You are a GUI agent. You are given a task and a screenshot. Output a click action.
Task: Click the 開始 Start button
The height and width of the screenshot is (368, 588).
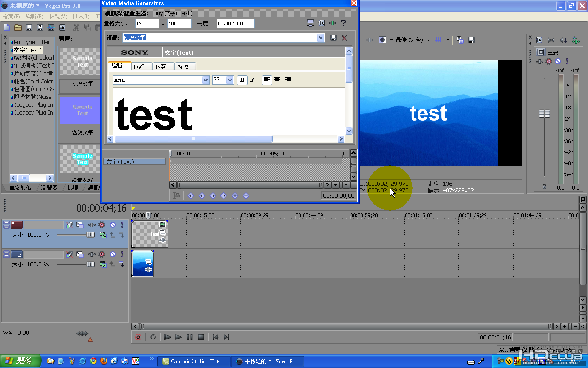(x=21, y=361)
